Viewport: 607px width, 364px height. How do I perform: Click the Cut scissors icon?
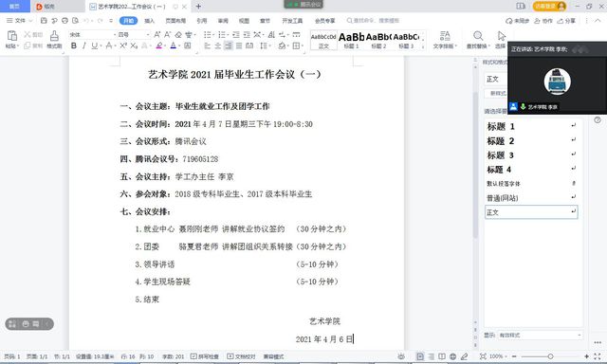(27, 34)
